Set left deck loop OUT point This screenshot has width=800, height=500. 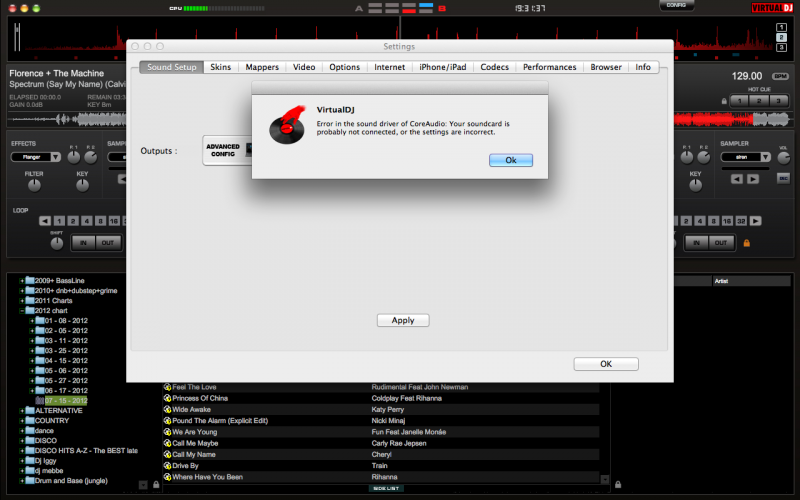tap(108, 243)
